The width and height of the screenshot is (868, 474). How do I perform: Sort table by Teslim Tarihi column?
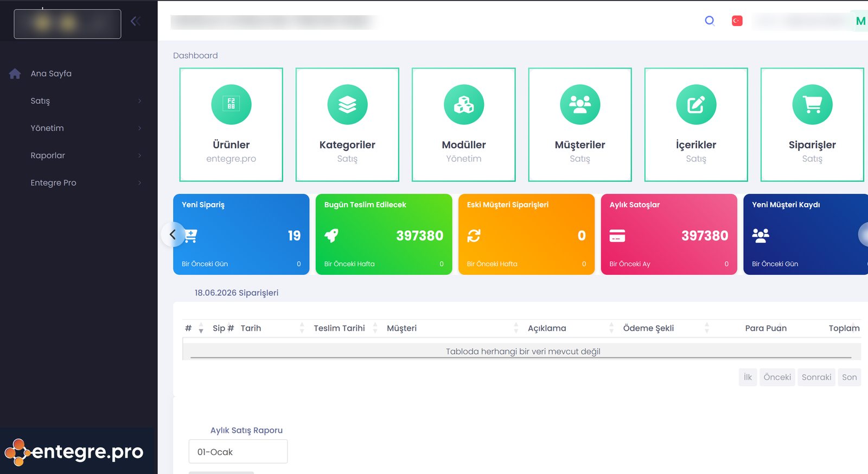[345, 328]
